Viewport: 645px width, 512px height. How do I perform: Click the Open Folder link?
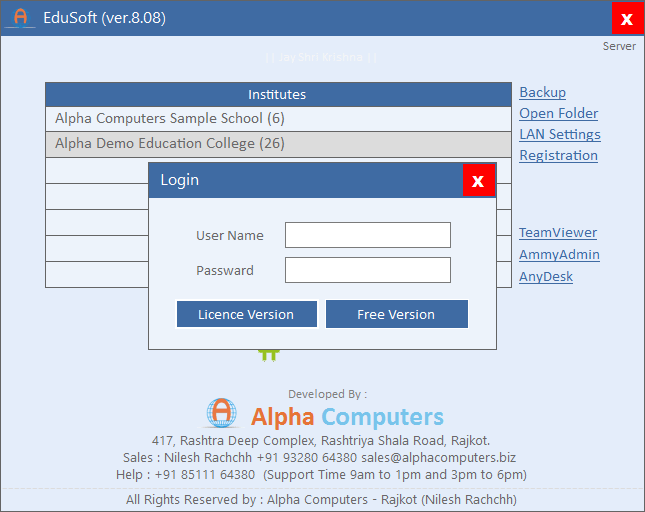coord(559,113)
